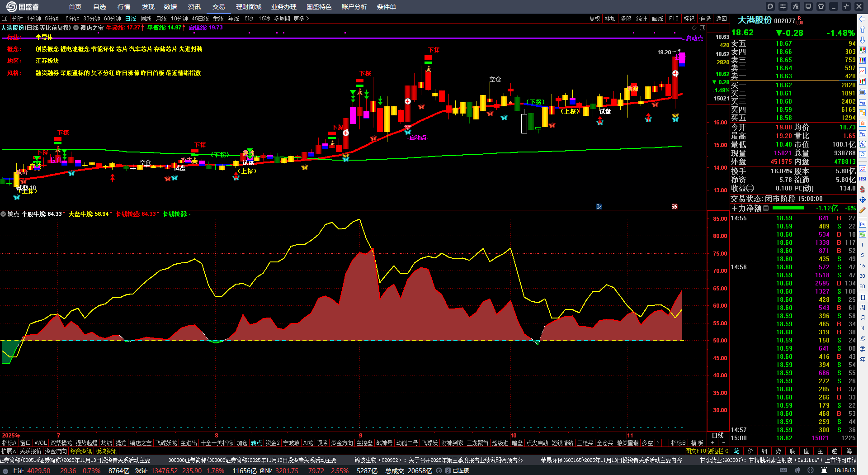Toggle 叠加 overlay mode
Screen dimensions: 868x475
point(610,19)
